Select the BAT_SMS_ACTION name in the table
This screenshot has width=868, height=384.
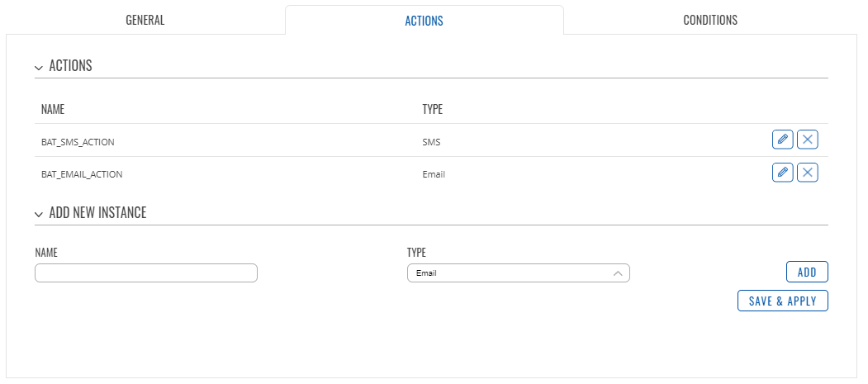coord(78,142)
